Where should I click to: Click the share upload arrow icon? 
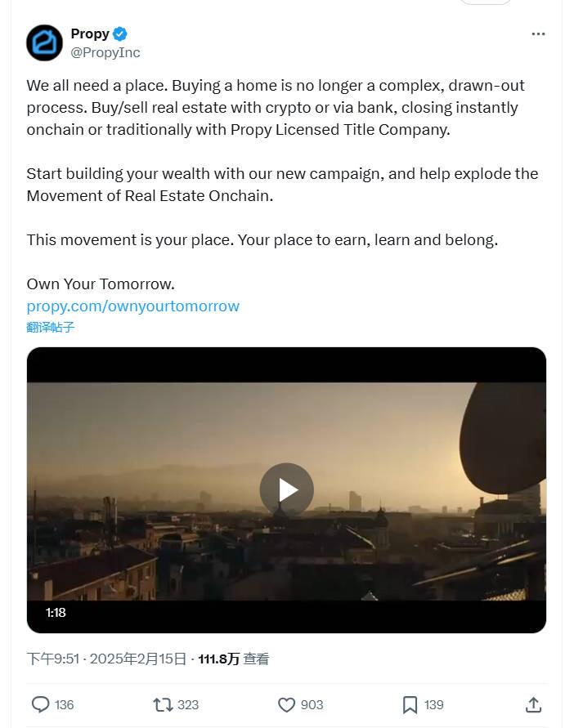pos(533,704)
